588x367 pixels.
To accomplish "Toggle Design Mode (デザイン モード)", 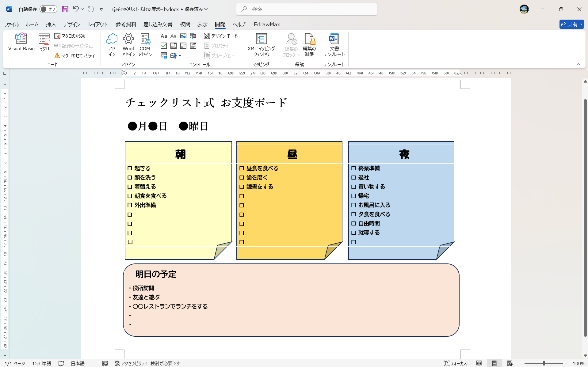I will (220, 36).
